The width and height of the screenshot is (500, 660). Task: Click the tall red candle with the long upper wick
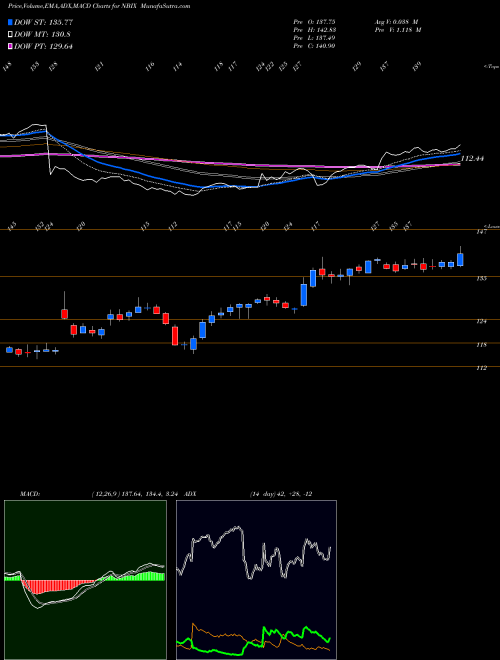pos(64,314)
